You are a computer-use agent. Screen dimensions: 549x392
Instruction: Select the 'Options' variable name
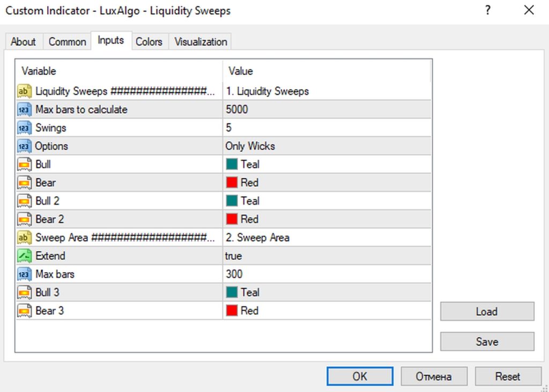tap(51, 146)
